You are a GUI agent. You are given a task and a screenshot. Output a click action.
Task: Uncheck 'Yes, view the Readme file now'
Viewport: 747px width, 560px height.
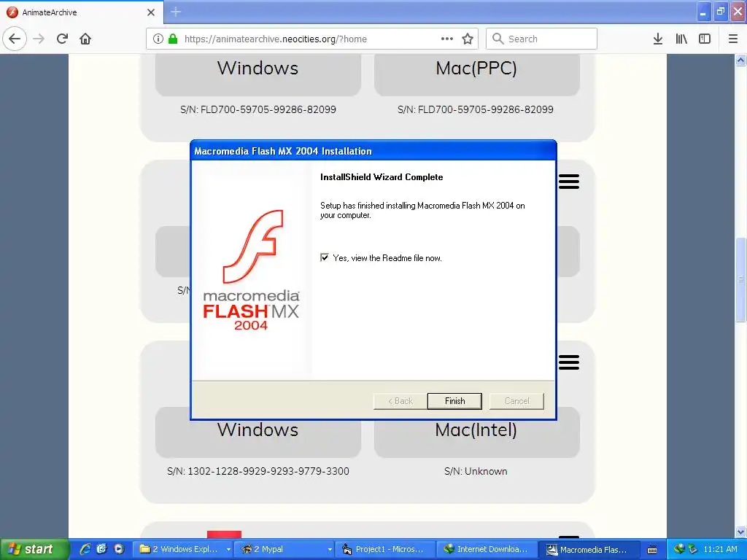(x=325, y=257)
